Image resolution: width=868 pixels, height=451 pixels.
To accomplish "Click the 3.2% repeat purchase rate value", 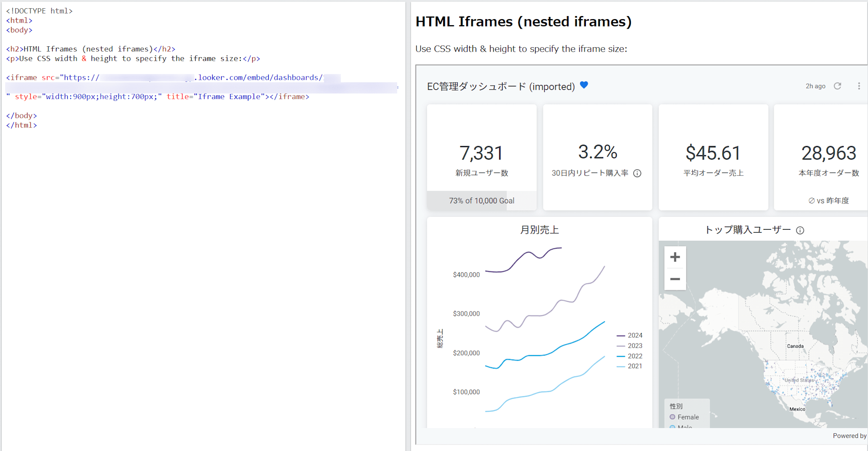I will (598, 152).
